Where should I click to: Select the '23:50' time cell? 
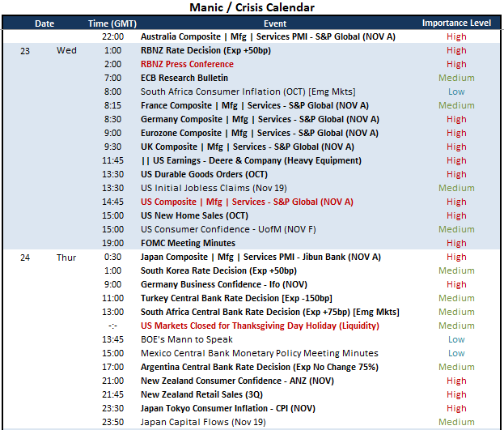pos(112,422)
